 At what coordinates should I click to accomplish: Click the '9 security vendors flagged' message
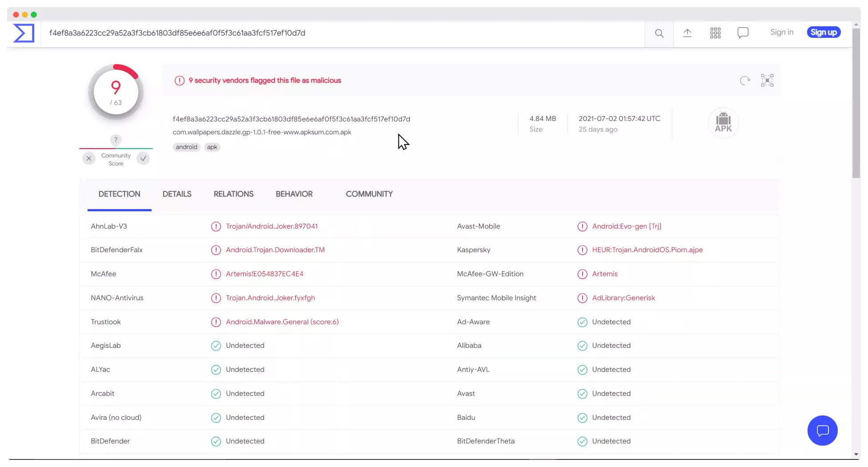[265, 81]
